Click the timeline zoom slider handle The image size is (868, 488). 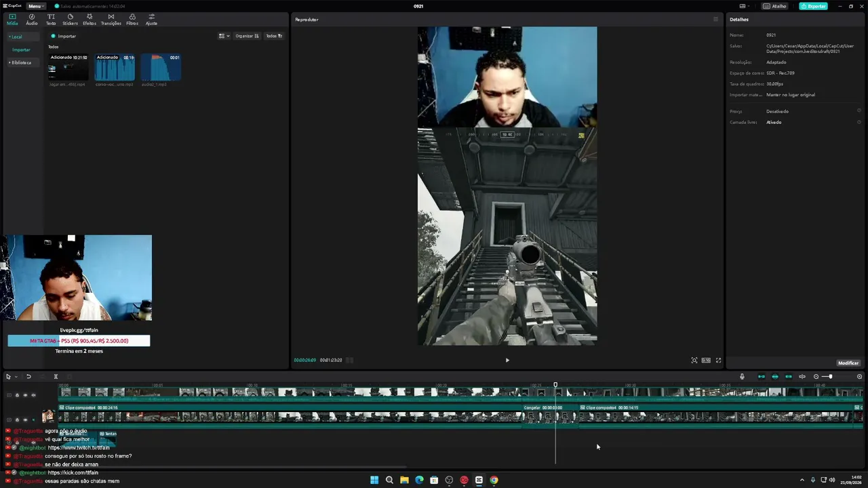(830, 377)
